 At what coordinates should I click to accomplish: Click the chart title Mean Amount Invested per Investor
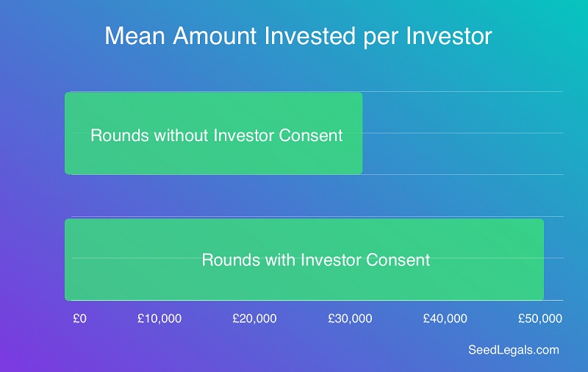coord(298,36)
